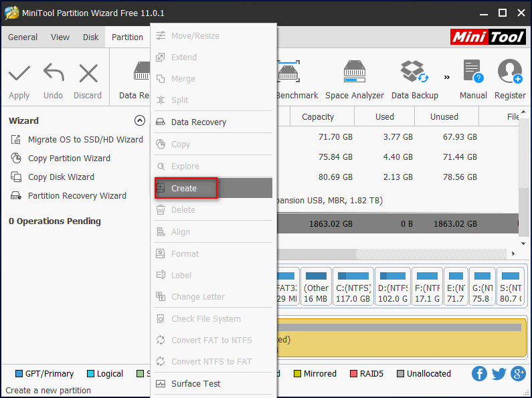The image size is (532, 398).
Task: Click the Change Letter menu entry
Action: (213, 296)
